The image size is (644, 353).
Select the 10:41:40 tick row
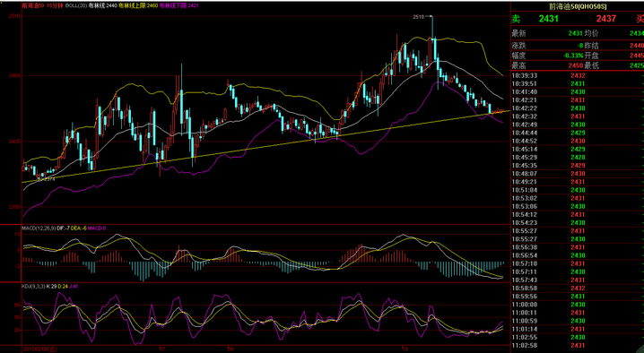point(577,92)
